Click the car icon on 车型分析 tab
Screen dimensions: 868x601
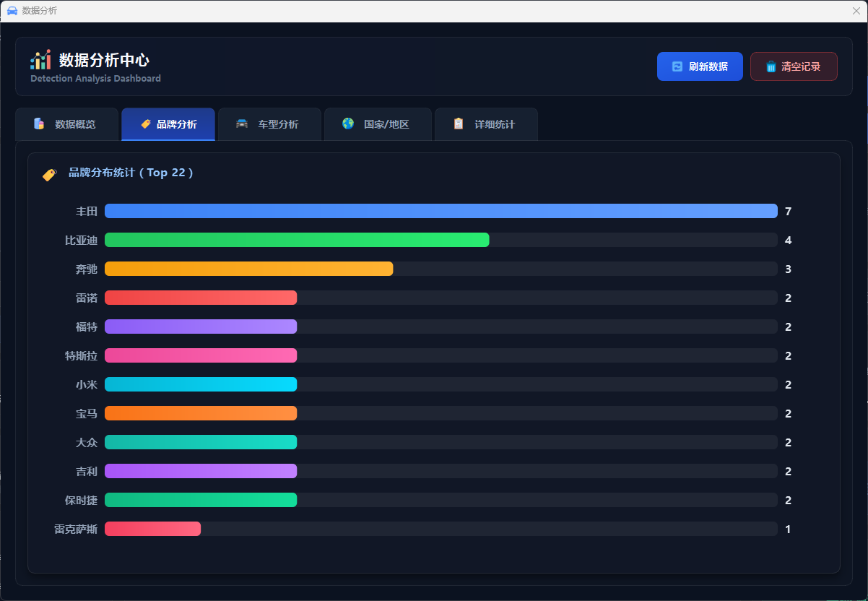coord(242,124)
